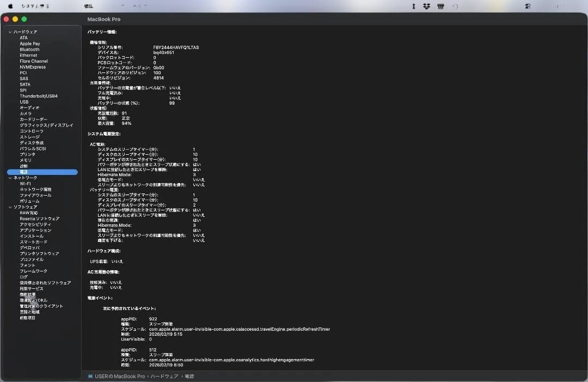Select PCI in the sidebar
588x382 pixels.
(x=23, y=73)
